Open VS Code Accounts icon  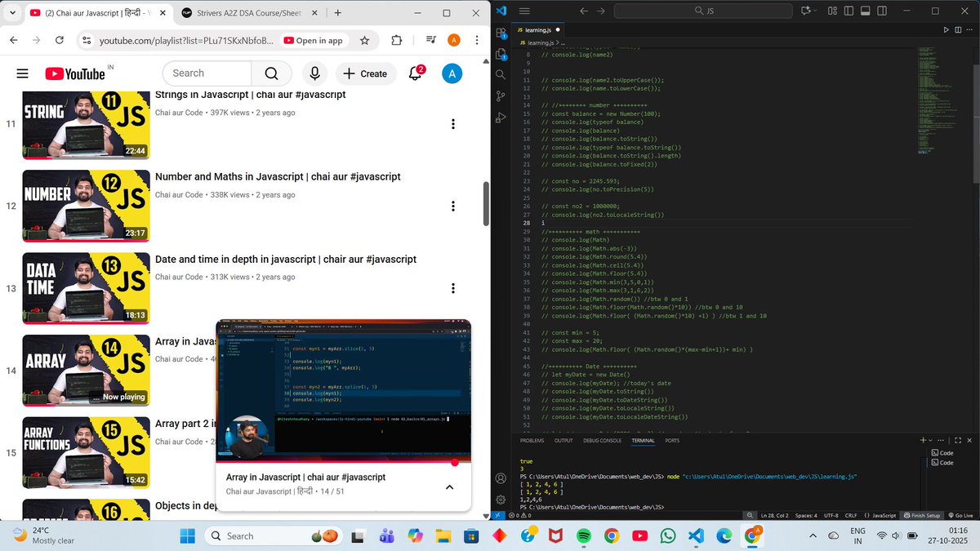click(x=501, y=478)
